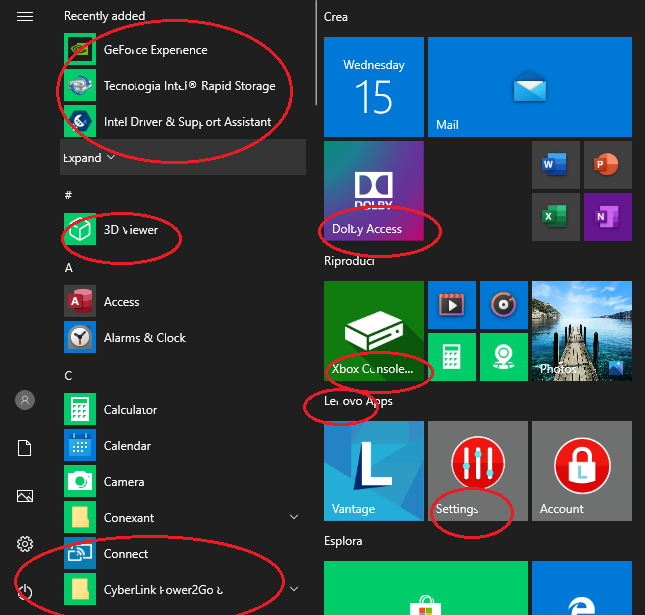Screen dimensions: 645x615
Task: Open the CyberLink Power2Go folder entry
Action: click(x=183, y=589)
